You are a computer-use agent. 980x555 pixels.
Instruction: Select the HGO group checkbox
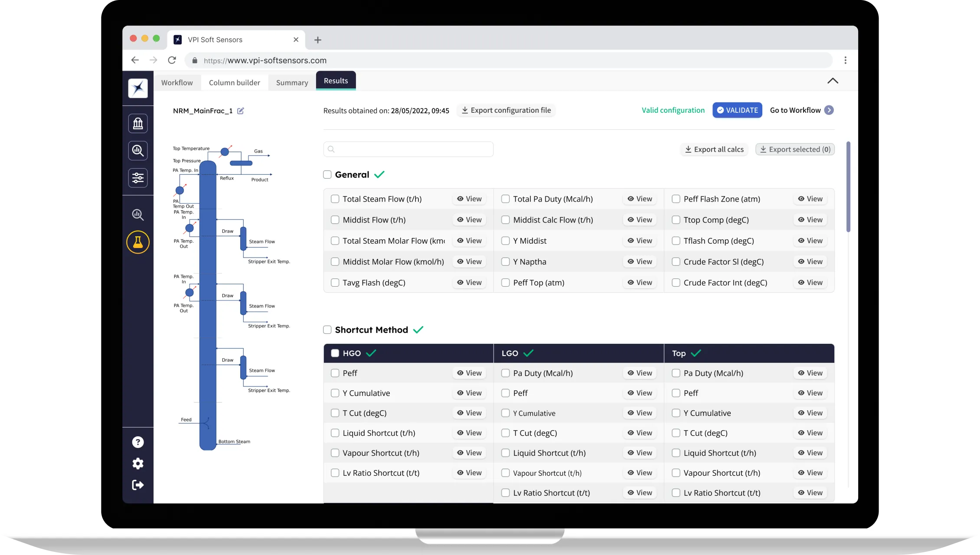(334, 353)
